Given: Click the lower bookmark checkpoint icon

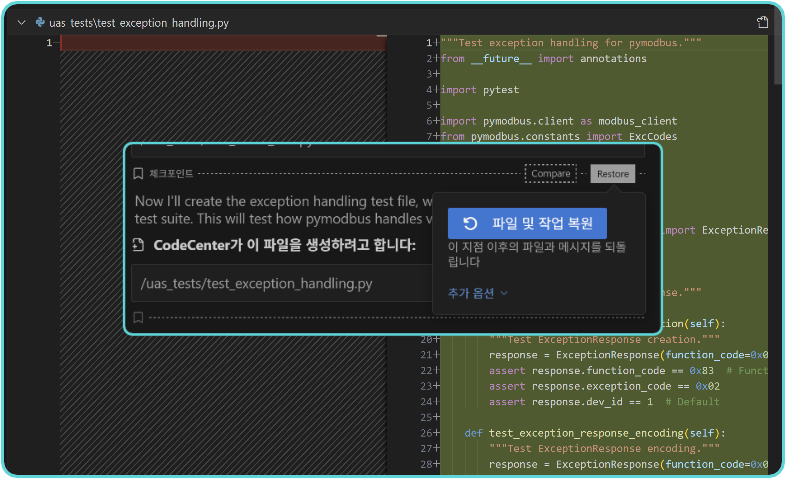Looking at the screenshot, I should click(x=138, y=317).
